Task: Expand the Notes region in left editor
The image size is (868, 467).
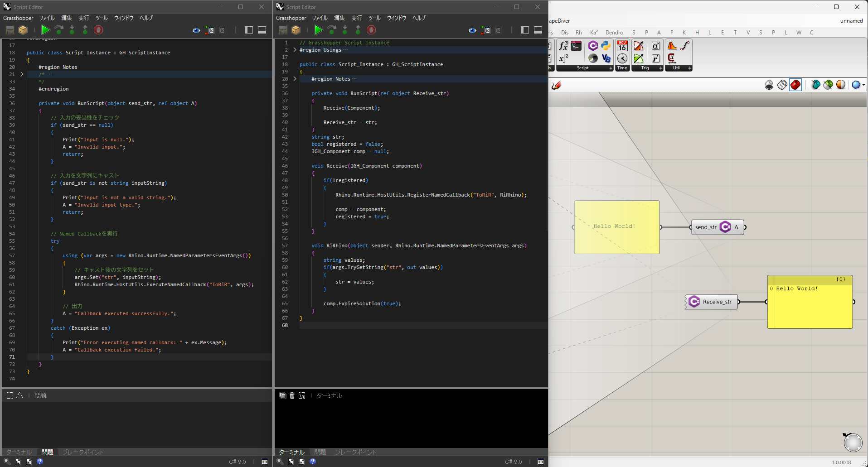Action: pos(22,74)
